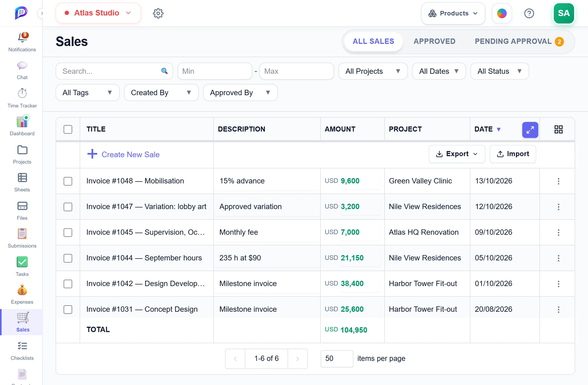Image resolution: width=588 pixels, height=385 pixels.
Task: Tick the select-all checkbox in header
Action: point(68,129)
